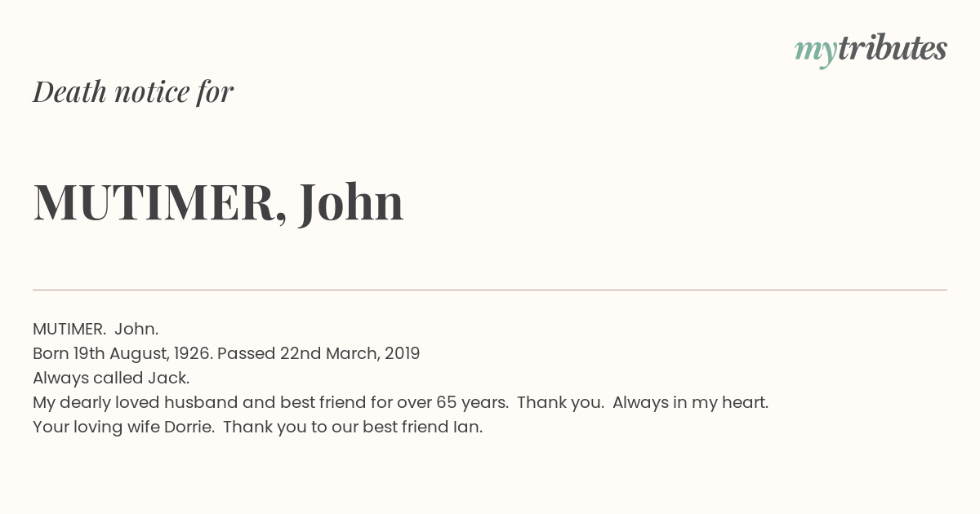The image size is (980, 514).
Task: Click the "MUTIMER. John." body text line
Action: pos(96,329)
